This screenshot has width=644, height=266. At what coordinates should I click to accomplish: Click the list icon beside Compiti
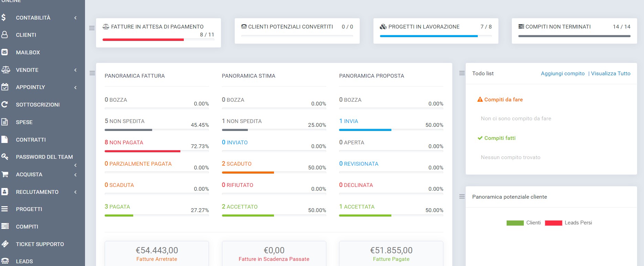click(x=5, y=226)
